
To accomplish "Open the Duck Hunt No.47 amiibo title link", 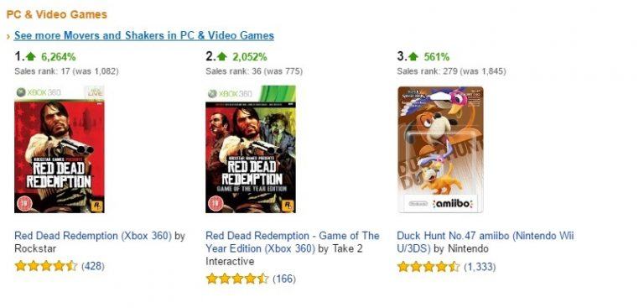I will (485, 243).
